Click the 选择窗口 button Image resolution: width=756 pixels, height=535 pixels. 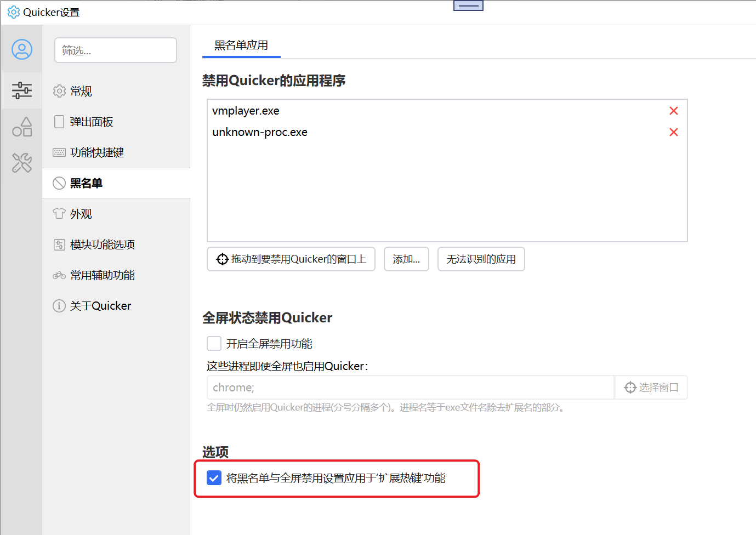click(x=651, y=388)
